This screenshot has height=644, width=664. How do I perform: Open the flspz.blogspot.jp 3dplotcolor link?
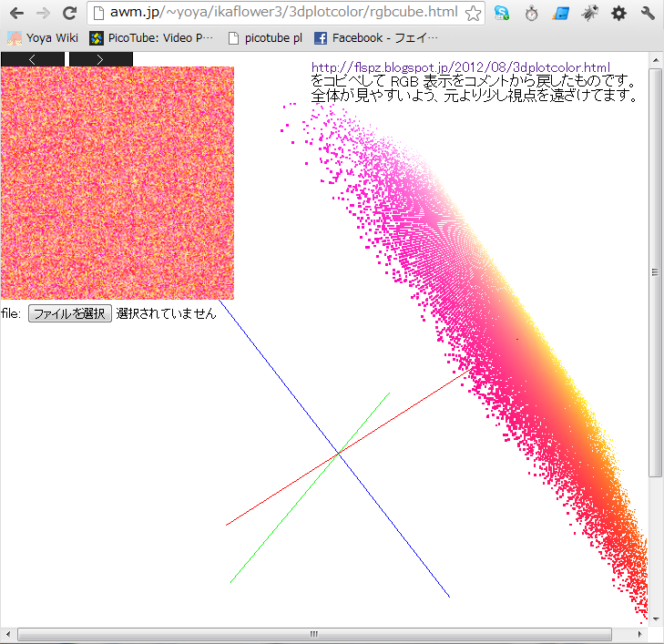click(x=461, y=67)
